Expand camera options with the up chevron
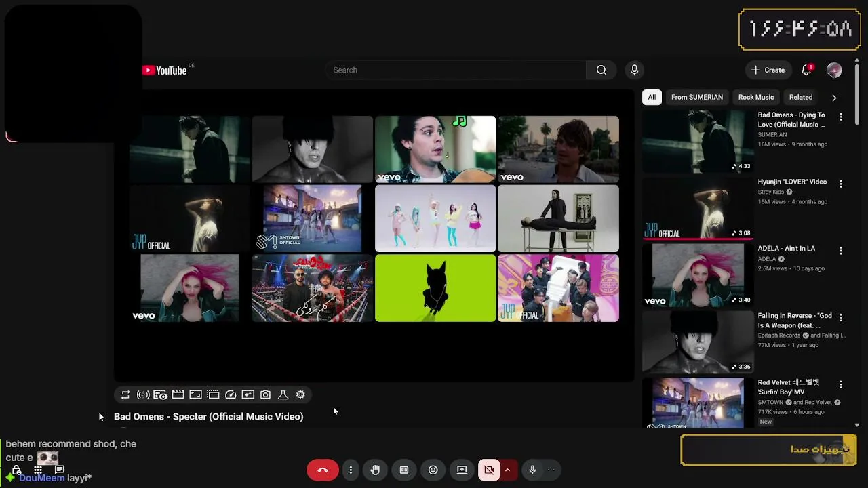The image size is (868, 488). [x=507, y=470]
